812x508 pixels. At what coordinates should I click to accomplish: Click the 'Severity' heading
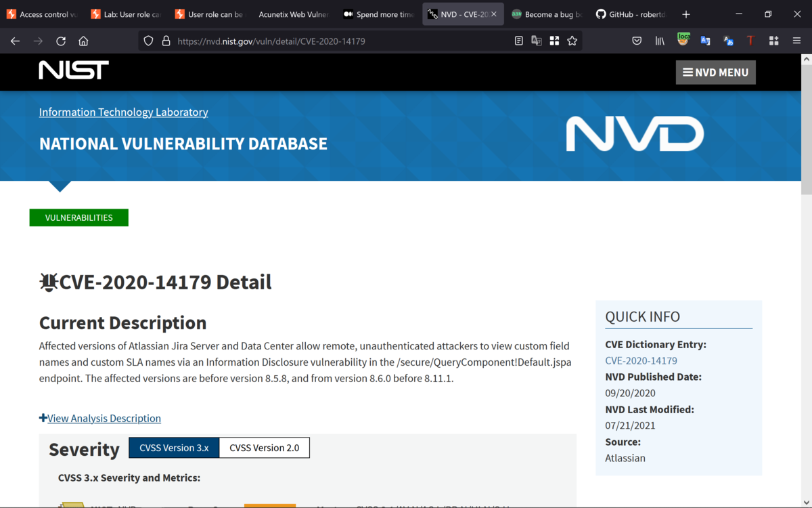click(84, 450)
